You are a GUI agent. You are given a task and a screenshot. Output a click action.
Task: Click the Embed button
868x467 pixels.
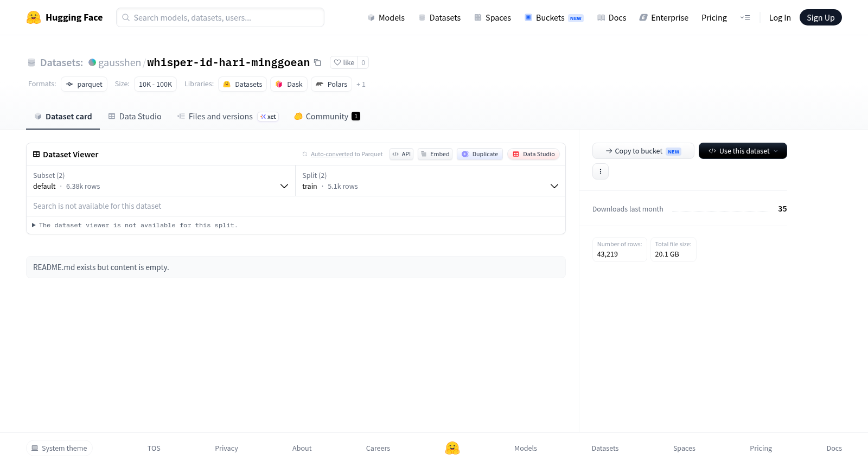point(435,154)
